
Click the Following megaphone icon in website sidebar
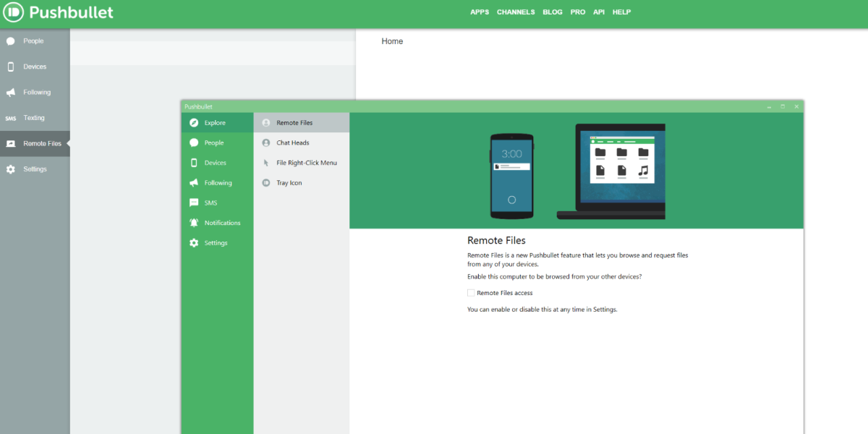[x=10, y=93]
